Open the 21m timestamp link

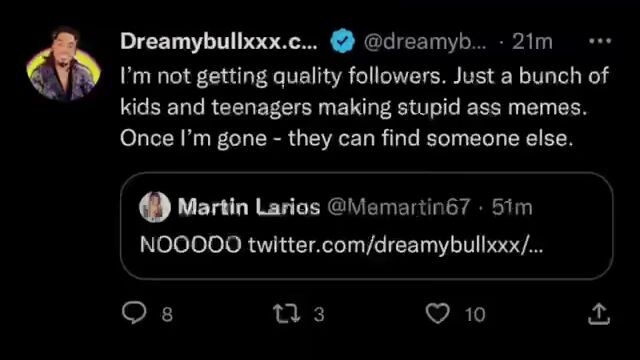(x=532, y=41)
